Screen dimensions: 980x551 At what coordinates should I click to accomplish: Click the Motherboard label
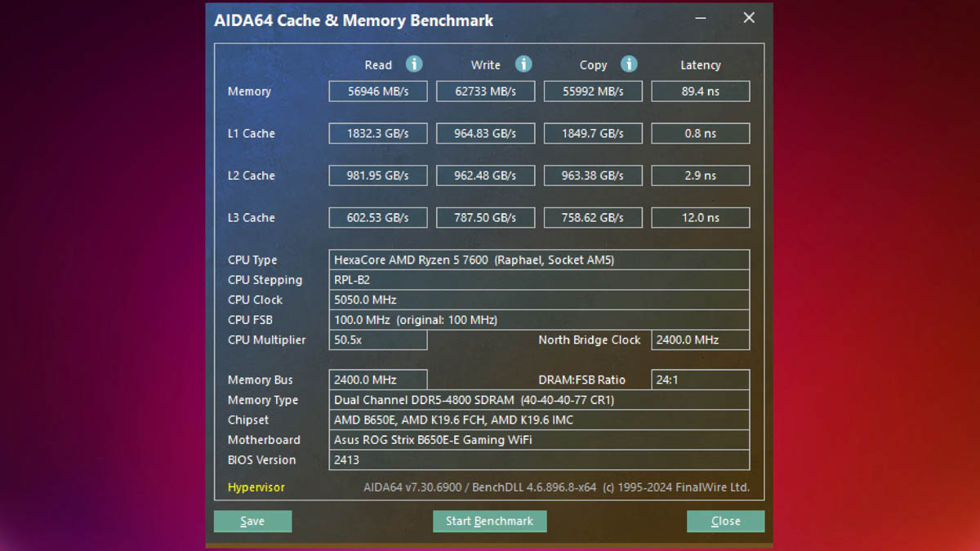coord(264,440)
